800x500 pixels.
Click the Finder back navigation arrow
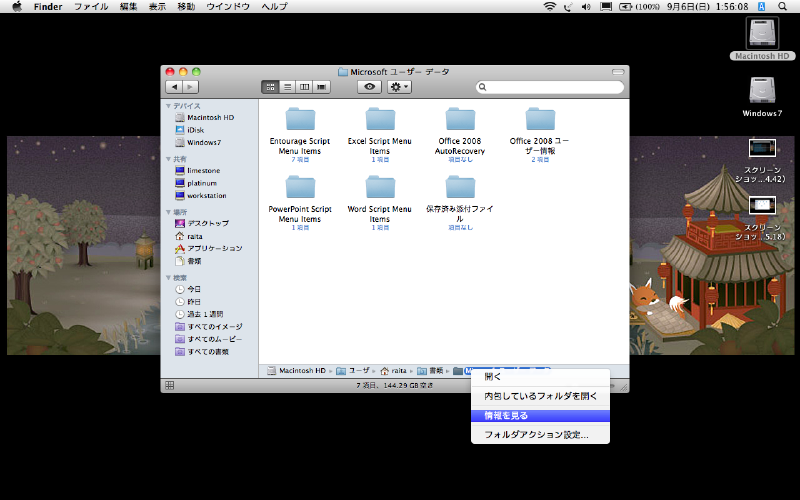point(174,87)
